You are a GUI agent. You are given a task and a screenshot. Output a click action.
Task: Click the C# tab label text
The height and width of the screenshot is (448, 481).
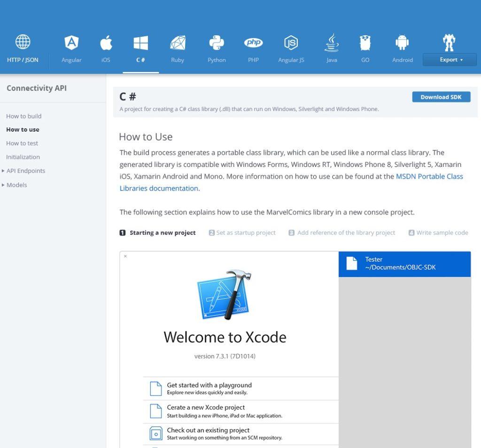coord(140,60)
